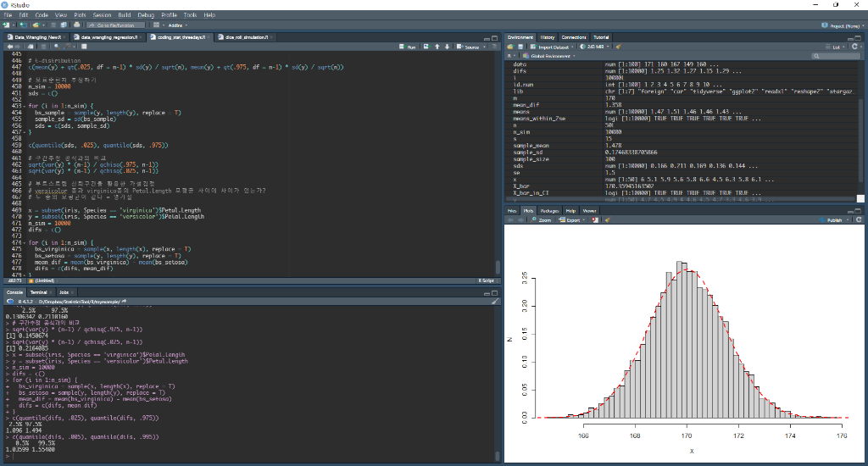Switch to the Connections tab
The image size is (868, 466).
click(x=574, y=37)
